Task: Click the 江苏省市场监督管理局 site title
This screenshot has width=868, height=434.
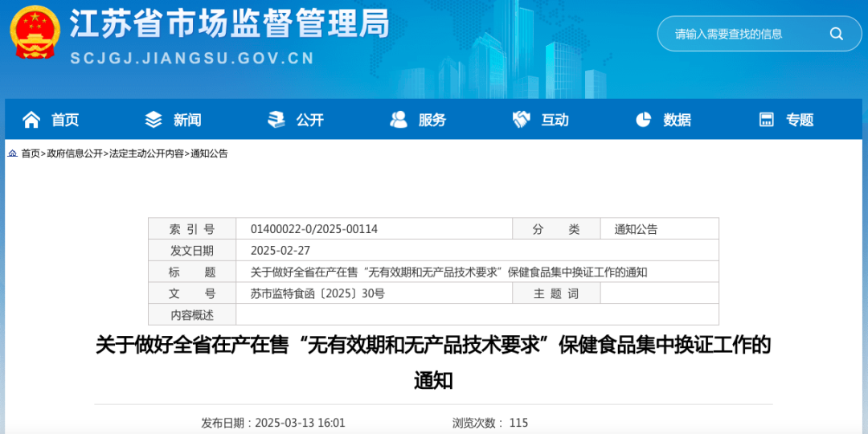Action: pos(229,24)
